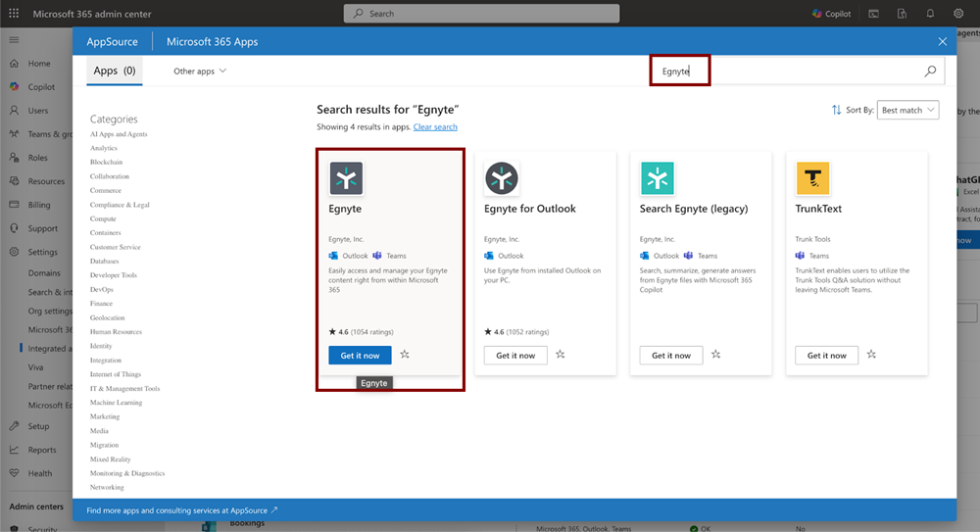Open the TrunkText app logo
The height and width of the screenshot is (532, 980).
[x=813, y=178]
